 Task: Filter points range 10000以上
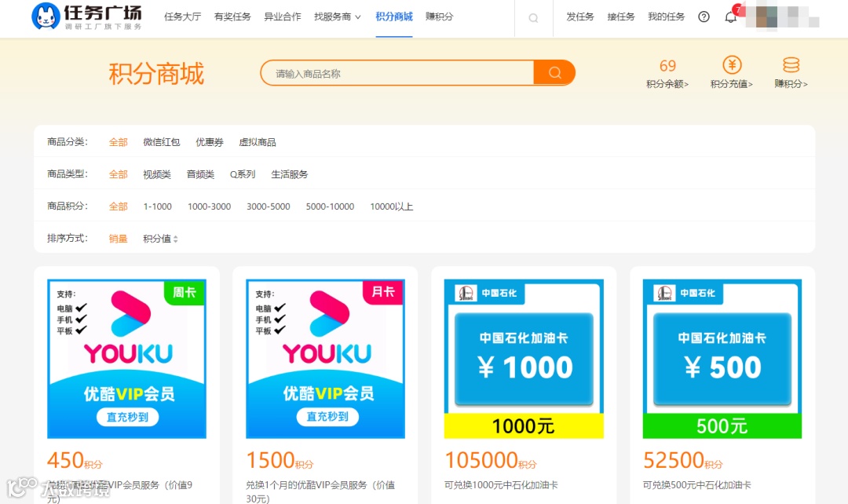[x=392, y=206]
